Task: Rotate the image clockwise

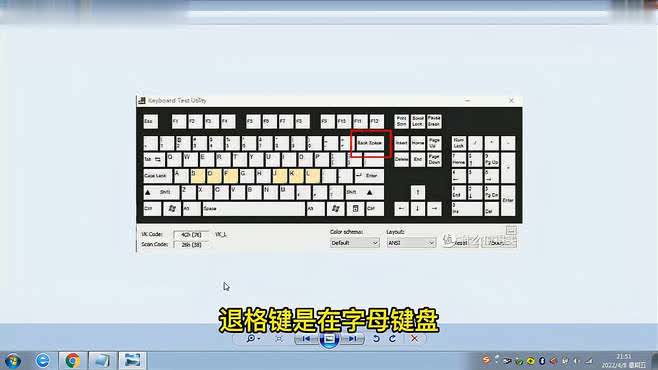Action: pyautogui.click(x=392, y=339)
